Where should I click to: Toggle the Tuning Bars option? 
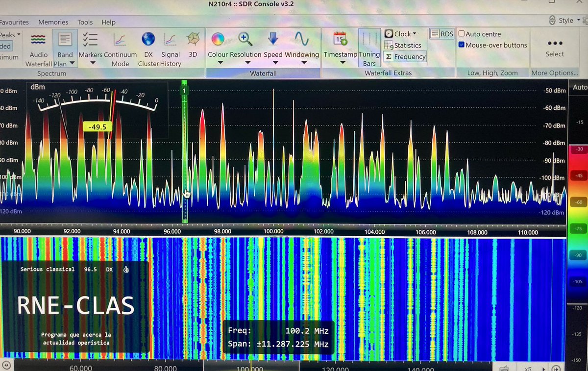point(369,49)
